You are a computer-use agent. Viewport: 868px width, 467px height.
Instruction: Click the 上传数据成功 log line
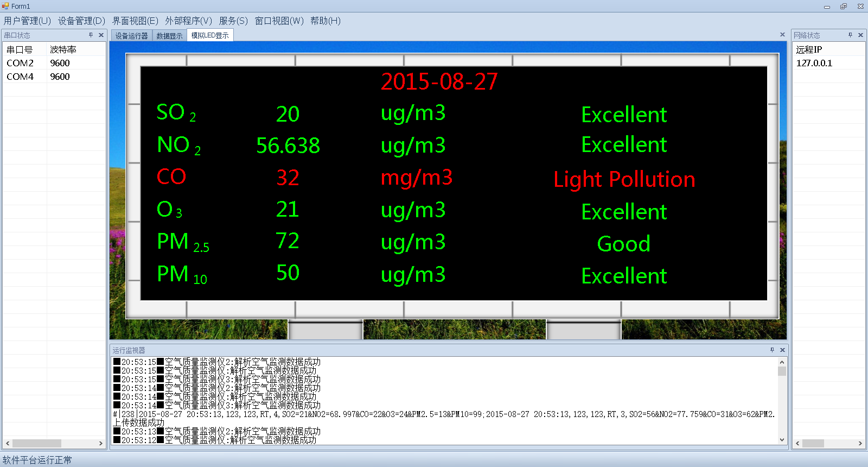[139, 422]
